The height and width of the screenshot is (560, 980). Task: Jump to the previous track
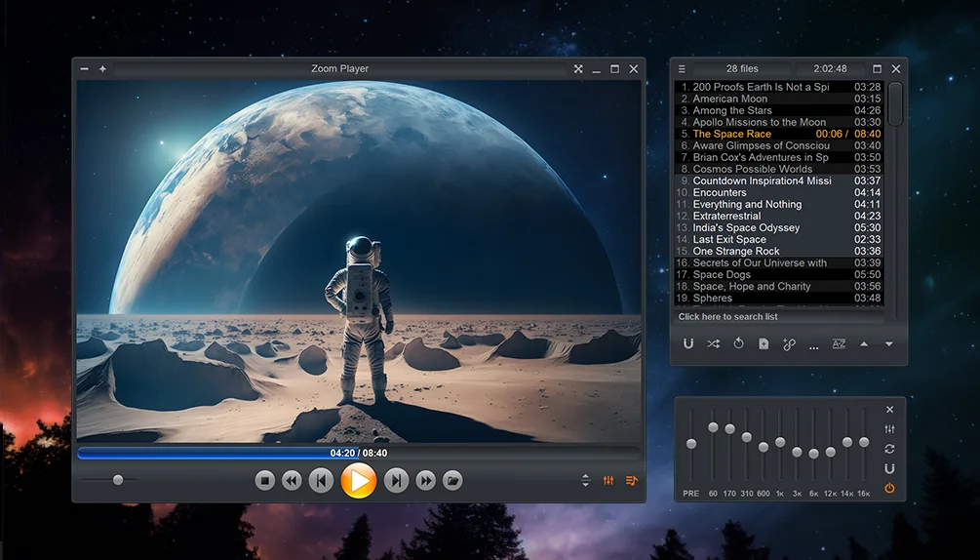tap(321, 480)
